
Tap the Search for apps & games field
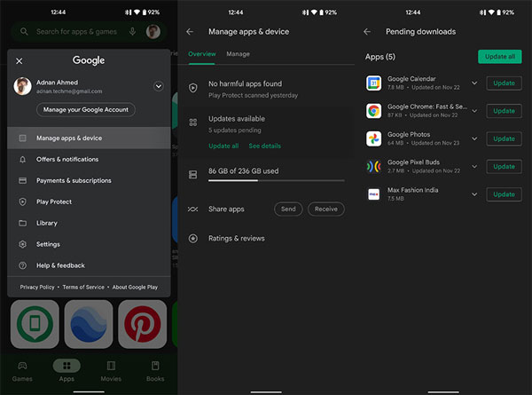[89, 32]
